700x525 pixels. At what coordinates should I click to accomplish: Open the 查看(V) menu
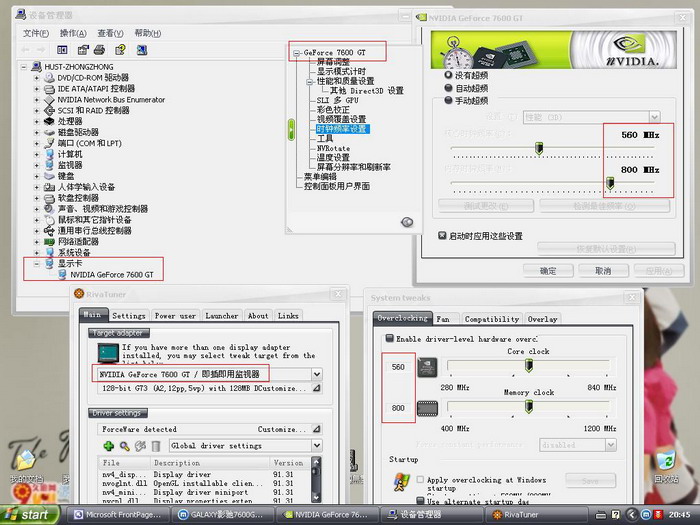(x=110, y=33)
